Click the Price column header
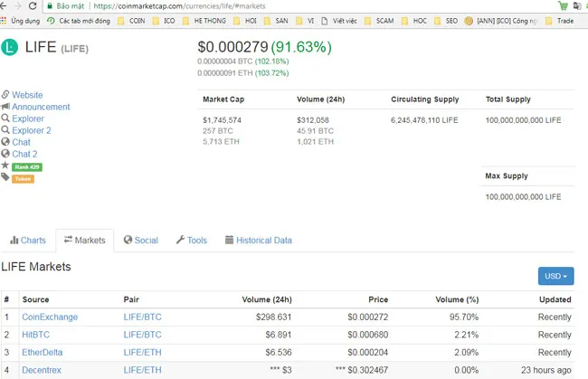 (378, 299)
